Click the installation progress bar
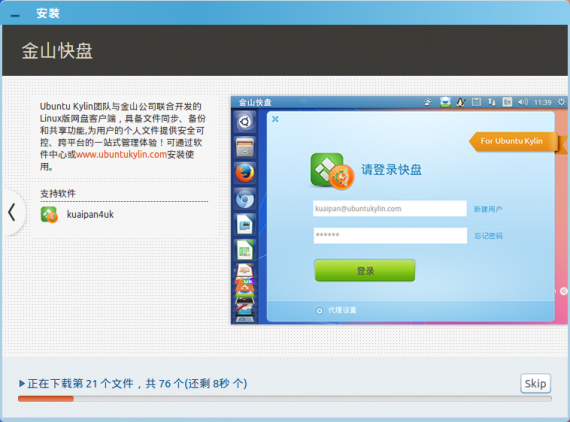This screenshot has width=570, height=422. tap(285, 399)
